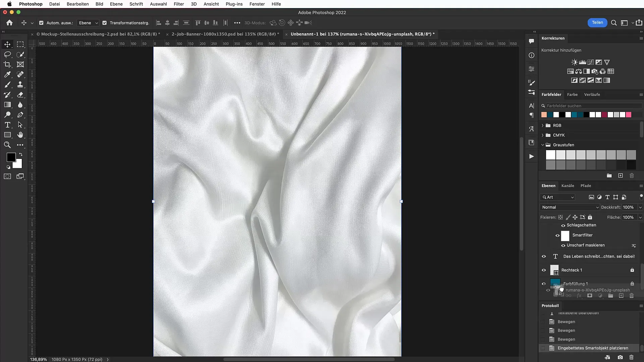This screenshot has width=644, height=362.
Task: Select the Eraser tool
Action: click(20, 95)
